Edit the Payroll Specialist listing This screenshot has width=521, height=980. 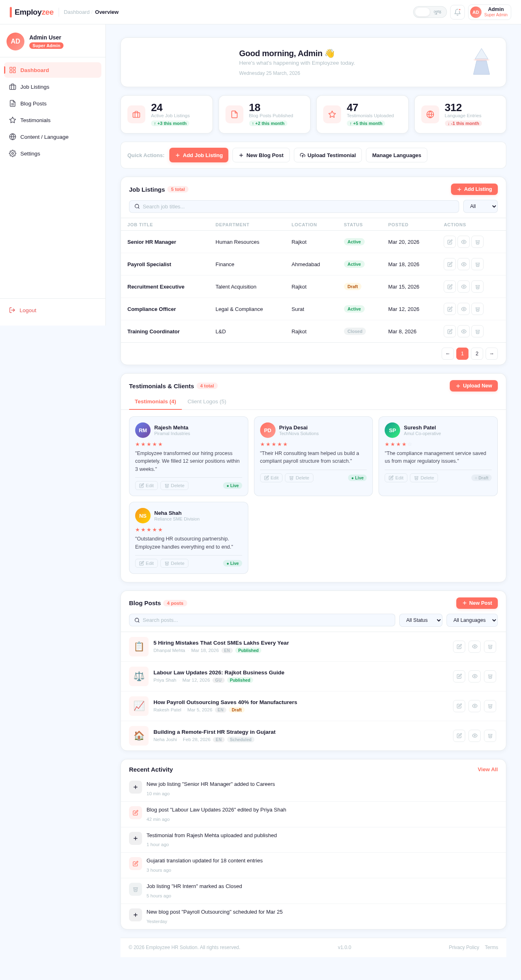tap(450, 264)
